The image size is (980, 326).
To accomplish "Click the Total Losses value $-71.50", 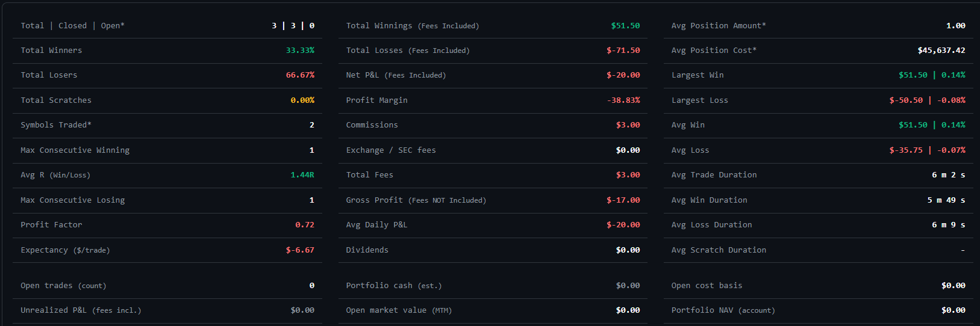I will coord(623,51).
